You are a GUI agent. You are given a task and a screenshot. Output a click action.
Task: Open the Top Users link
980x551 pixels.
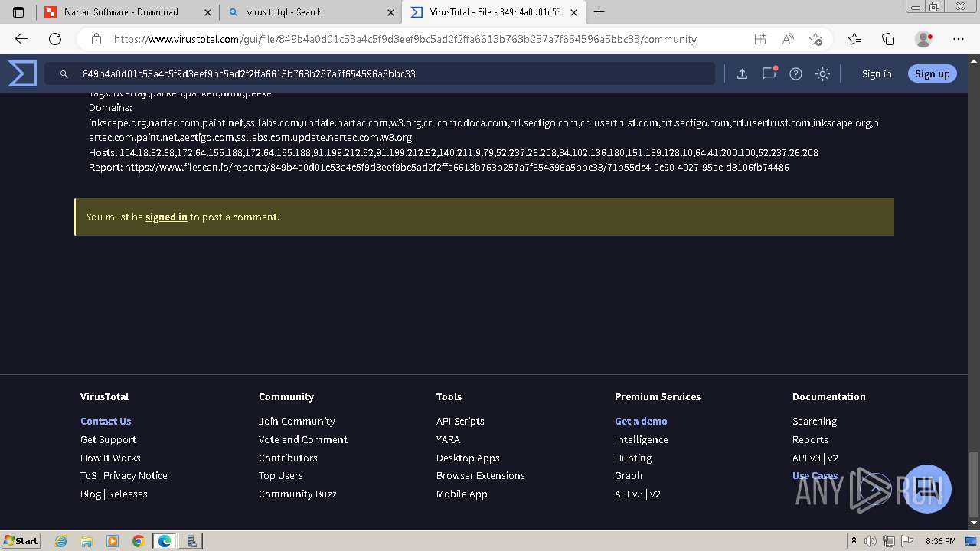coord(281,475)
